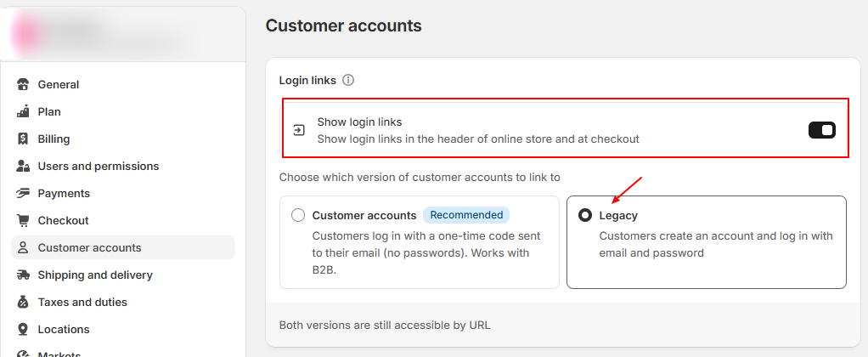Viewport: 868px width, 357px height.
Task: Click the store name header at top of sidebar
Action: (102, 31)
